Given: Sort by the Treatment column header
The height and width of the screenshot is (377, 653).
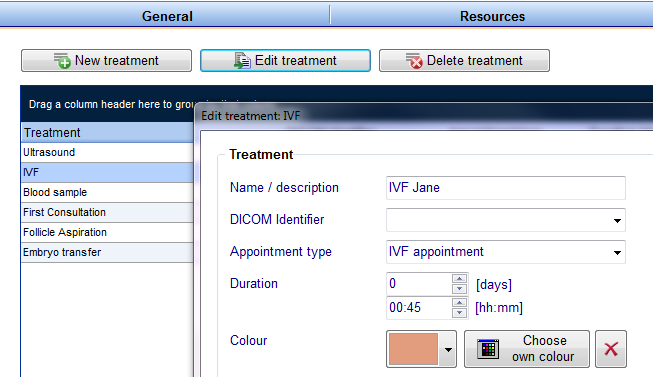Looking at the screenshot, I should click(107, 132).
